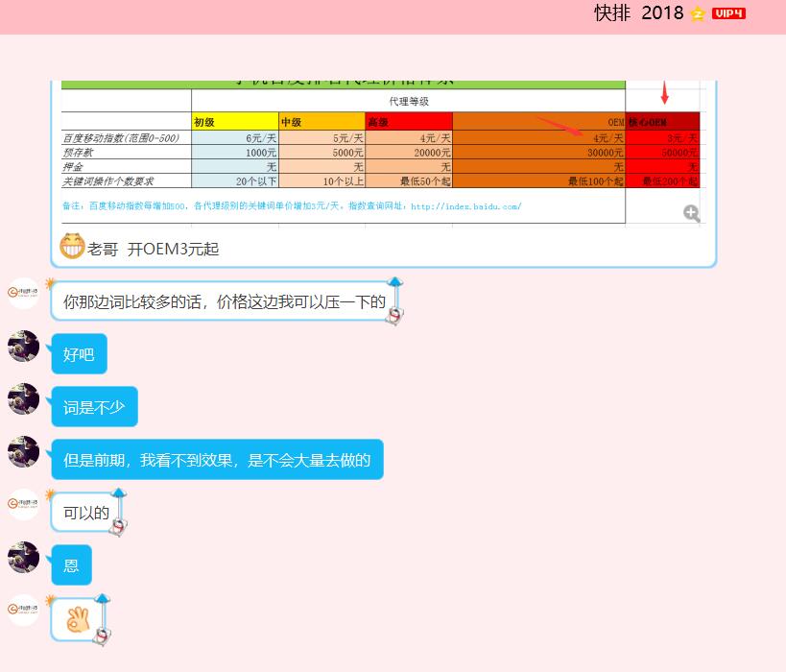Click the agent avatar beside 可以的 message
This screenshot has height=672, width=786.
click(23, 504)
